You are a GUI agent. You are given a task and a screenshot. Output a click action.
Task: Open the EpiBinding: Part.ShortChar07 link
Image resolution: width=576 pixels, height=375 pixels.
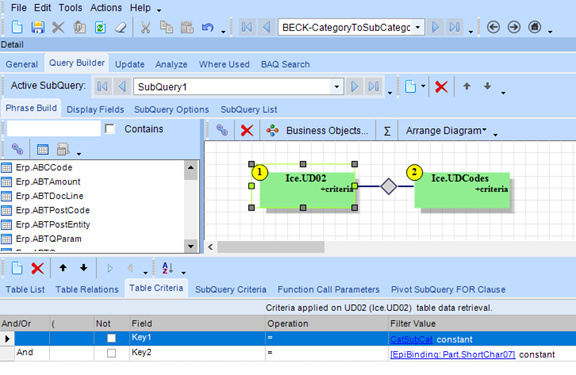(x=453, y=354)
